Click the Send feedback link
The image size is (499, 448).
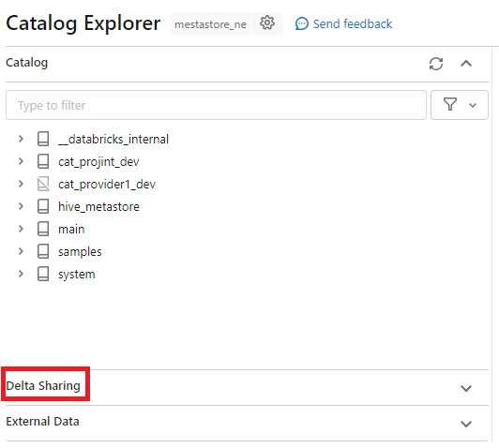353,23
